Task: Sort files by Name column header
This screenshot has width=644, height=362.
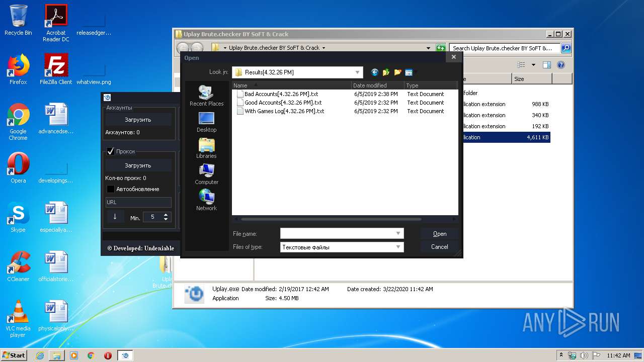Action: coord(291,85)
